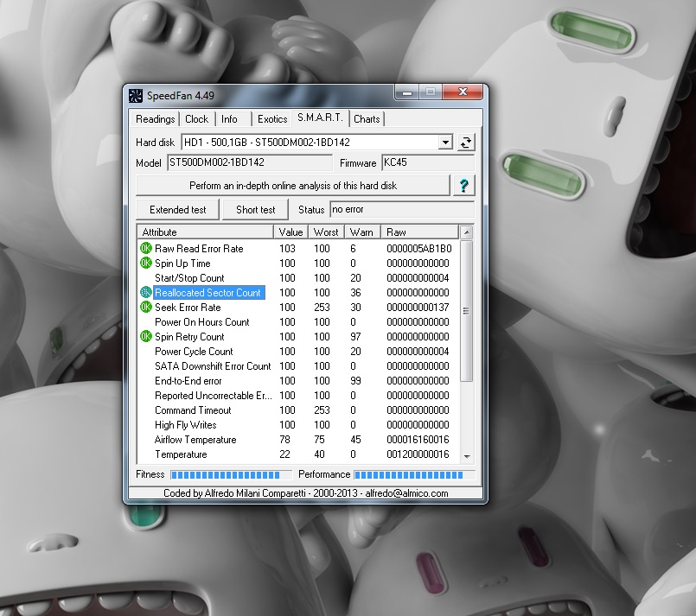The image size is (696, 616).
Task: Click the Model field ST500DM002-1BD142
Action: coord(250,162)
